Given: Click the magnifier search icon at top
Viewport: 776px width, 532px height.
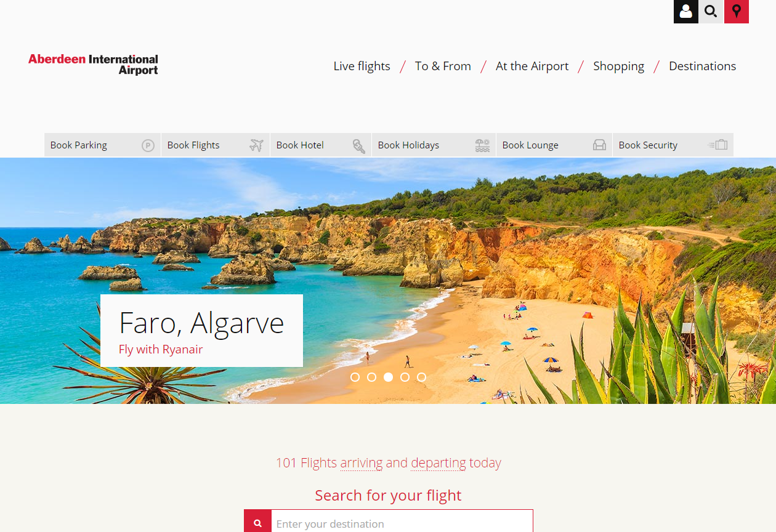Looking at the screenshot, I should (x=711, y=12).
